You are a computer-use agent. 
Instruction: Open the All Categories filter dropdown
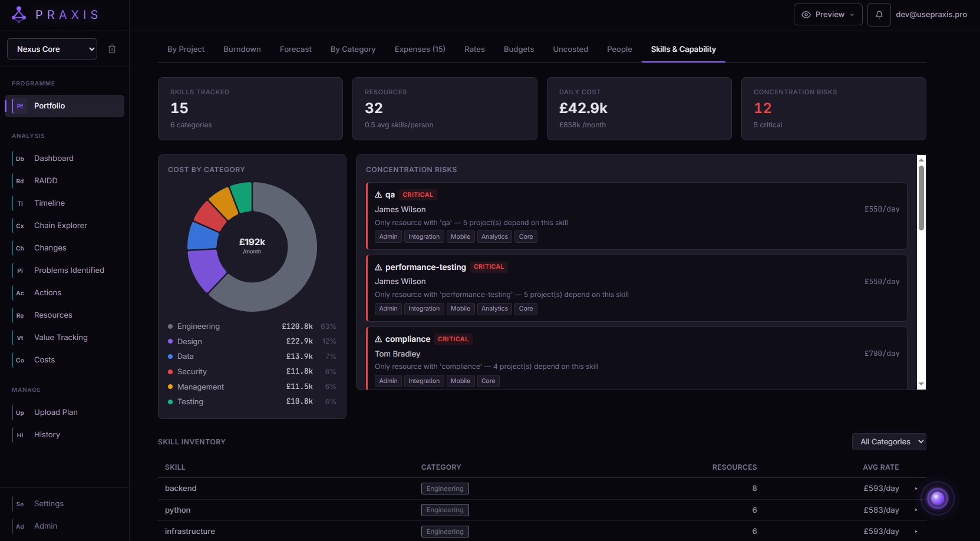coord(889,441)
